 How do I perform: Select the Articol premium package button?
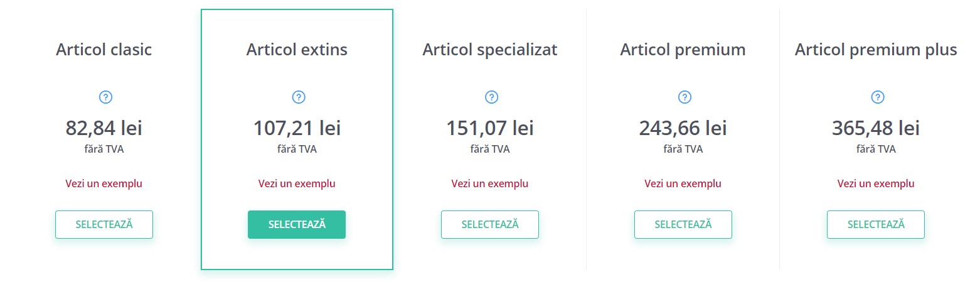pyautogui.click(x=683, y=224)
